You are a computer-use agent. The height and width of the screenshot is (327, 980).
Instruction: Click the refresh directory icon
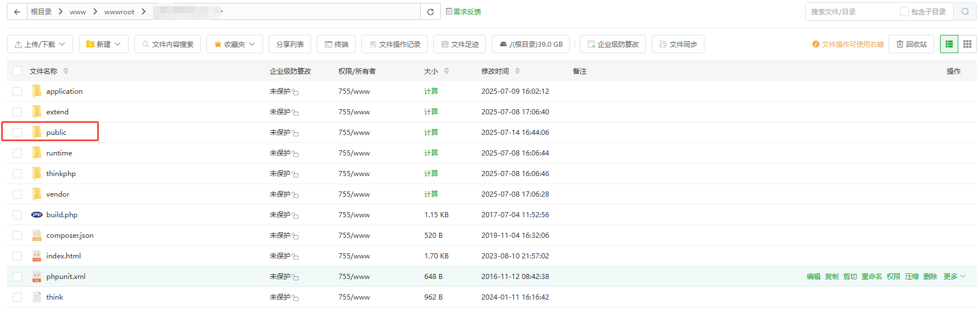430,11
